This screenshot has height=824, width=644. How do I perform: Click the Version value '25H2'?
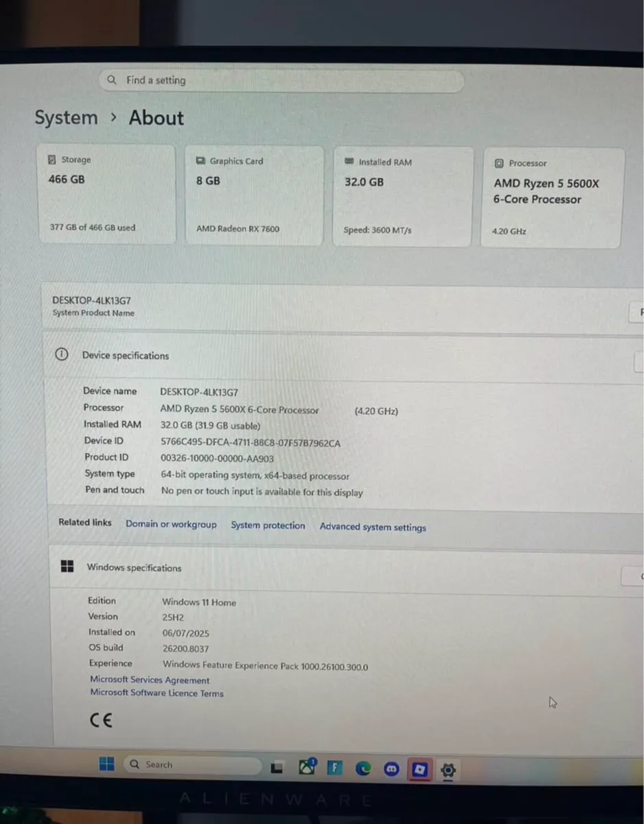tap(173, 617)
